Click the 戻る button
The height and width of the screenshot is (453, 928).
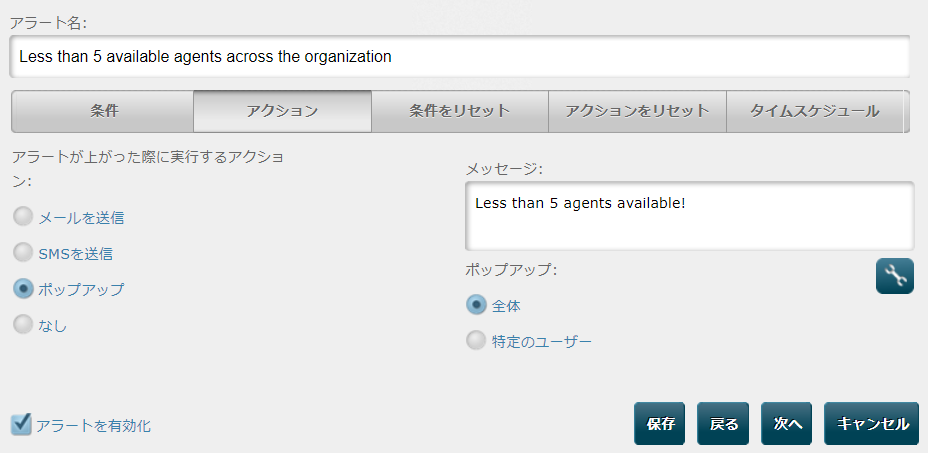point(723,423)
